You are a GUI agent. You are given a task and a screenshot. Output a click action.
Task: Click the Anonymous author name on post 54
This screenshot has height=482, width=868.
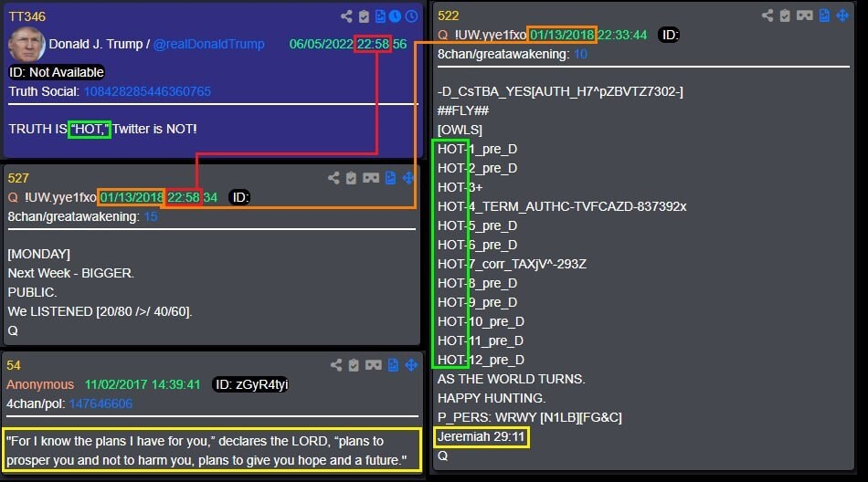click(40, 384)
